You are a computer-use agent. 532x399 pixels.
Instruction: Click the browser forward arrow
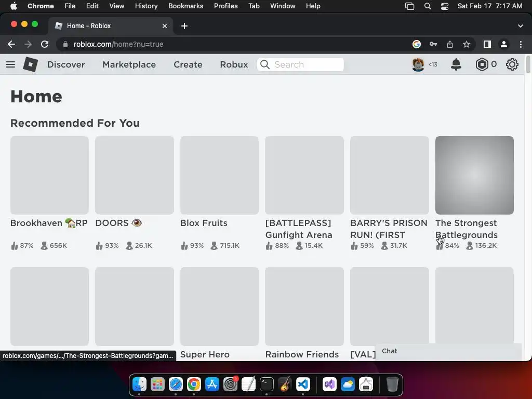(28, 44)
